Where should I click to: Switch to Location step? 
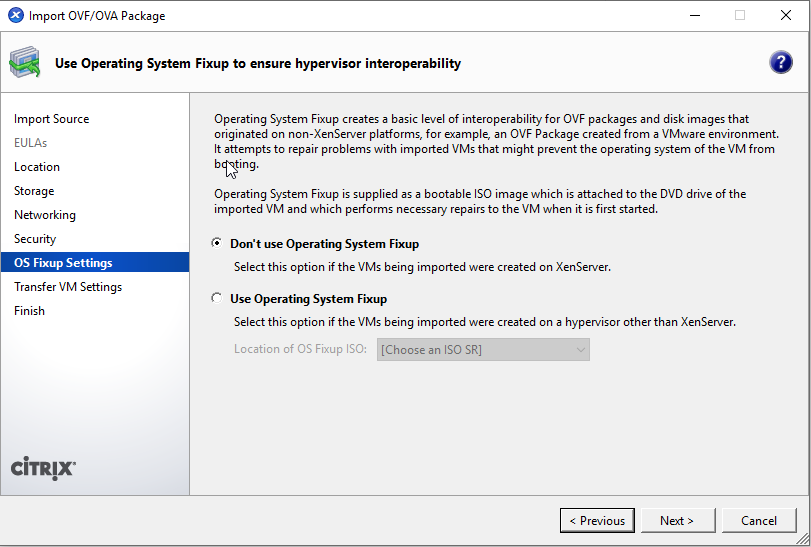coord(37,167)
